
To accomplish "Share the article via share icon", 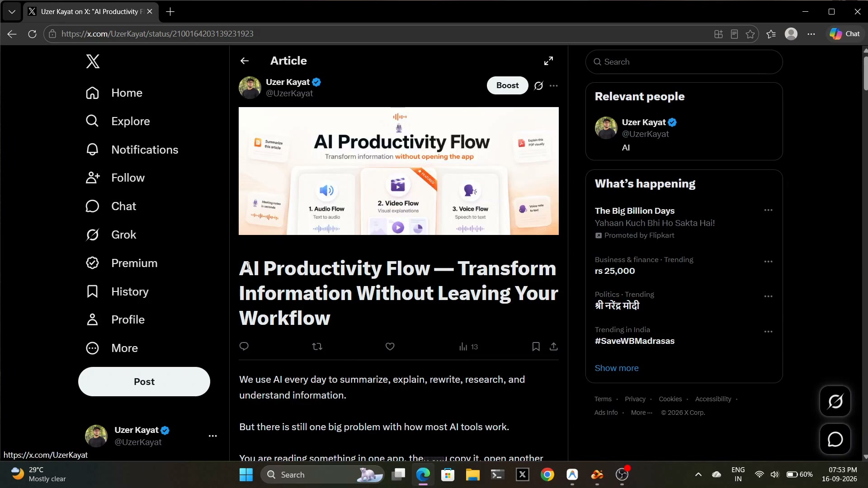I will point(554,347).
